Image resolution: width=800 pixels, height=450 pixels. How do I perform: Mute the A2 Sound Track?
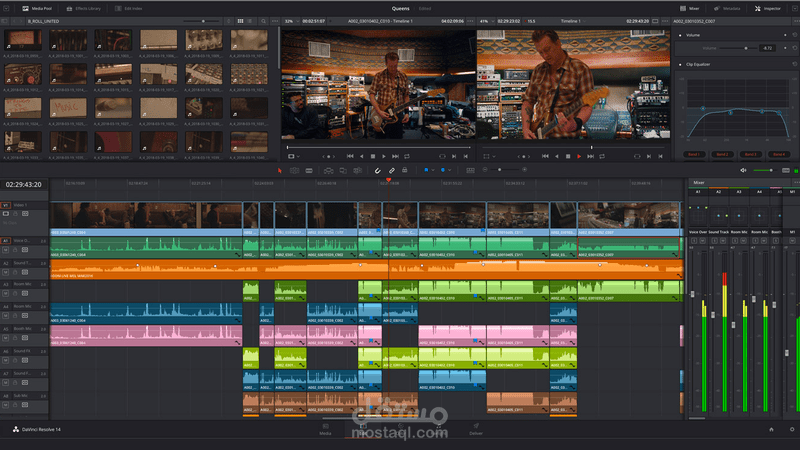click(6, 272)
